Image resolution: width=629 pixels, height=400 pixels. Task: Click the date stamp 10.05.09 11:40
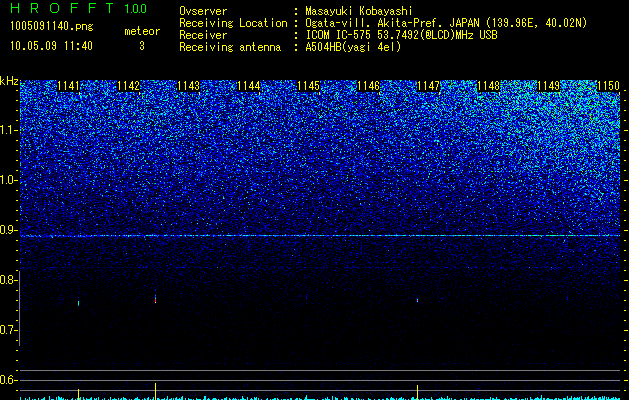pos(51,46)
